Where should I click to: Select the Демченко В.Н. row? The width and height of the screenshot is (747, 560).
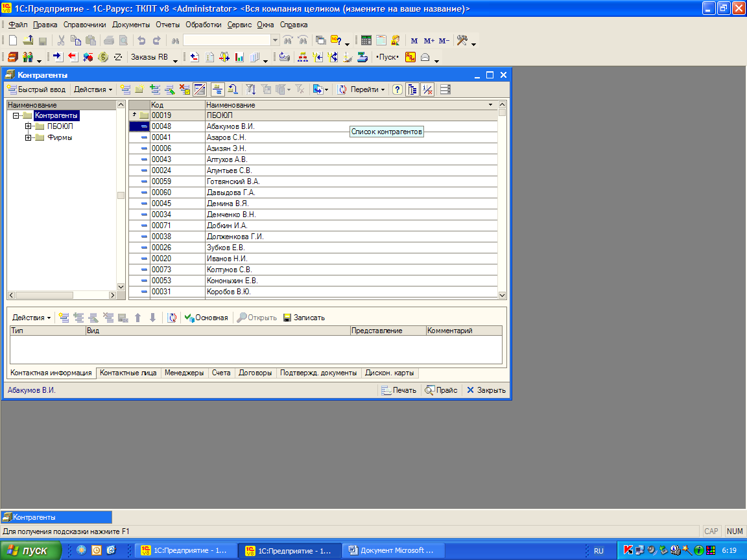tap(313, 215)
